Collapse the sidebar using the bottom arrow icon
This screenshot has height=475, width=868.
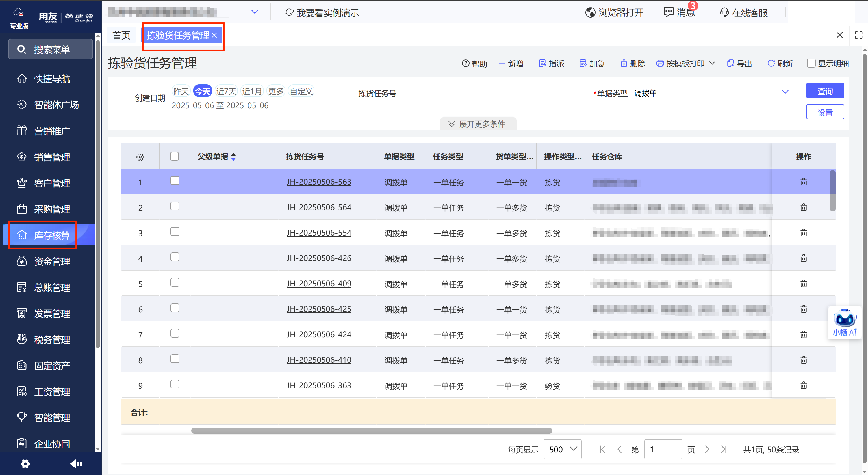[x=76, y=464]
